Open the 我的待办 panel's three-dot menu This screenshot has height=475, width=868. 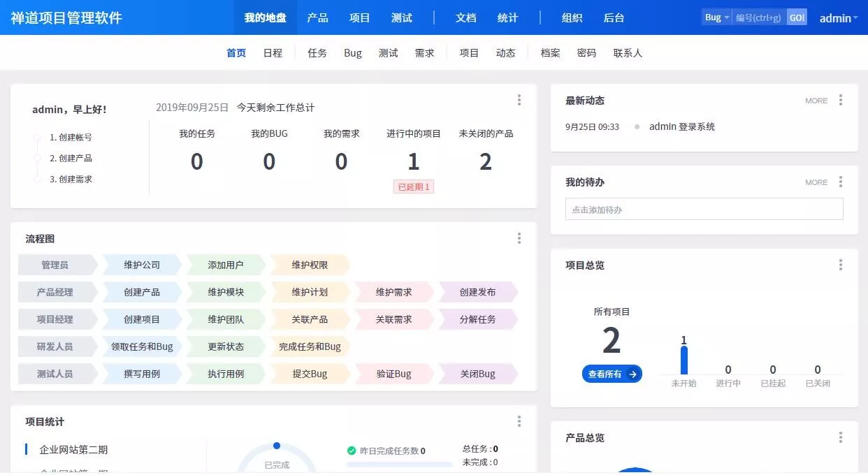click(840, 182)
